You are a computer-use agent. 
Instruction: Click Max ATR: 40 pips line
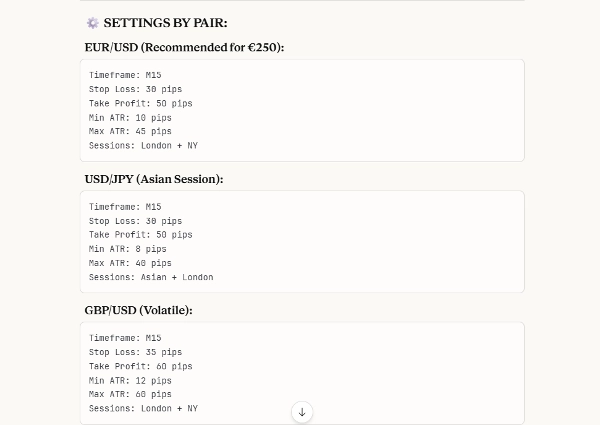(130, 263)
